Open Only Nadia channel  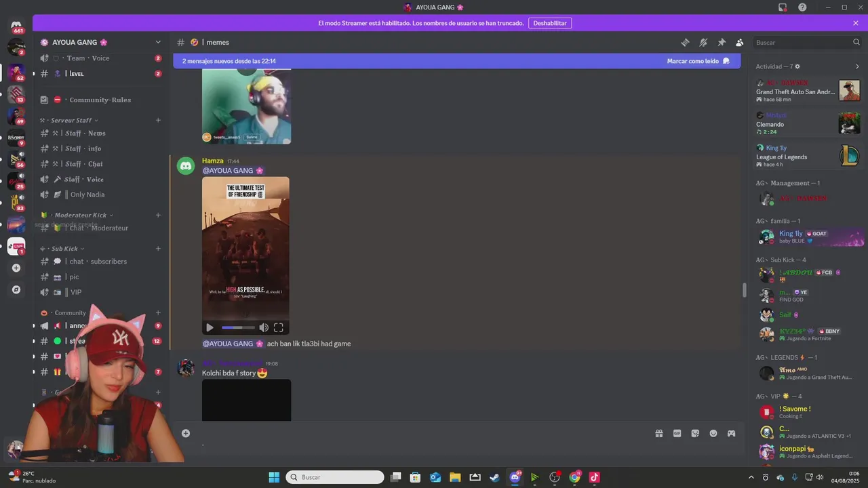pos(101,195)
